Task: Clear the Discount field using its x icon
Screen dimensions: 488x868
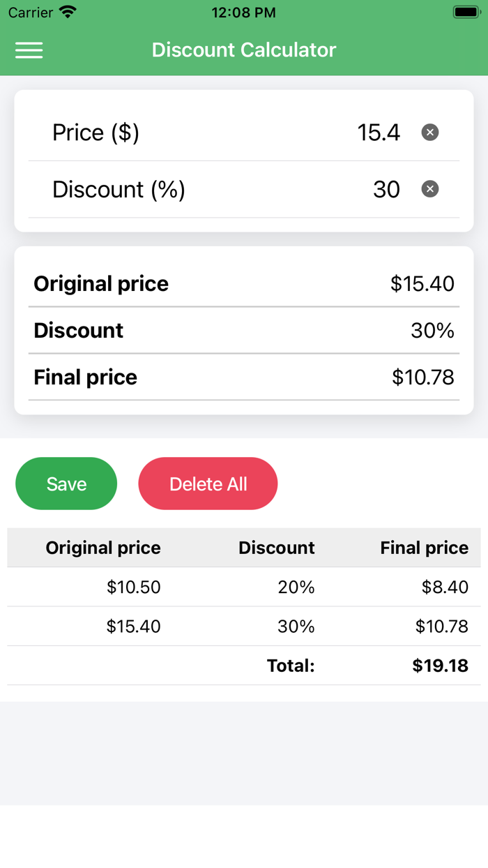Action: [429, 188]
